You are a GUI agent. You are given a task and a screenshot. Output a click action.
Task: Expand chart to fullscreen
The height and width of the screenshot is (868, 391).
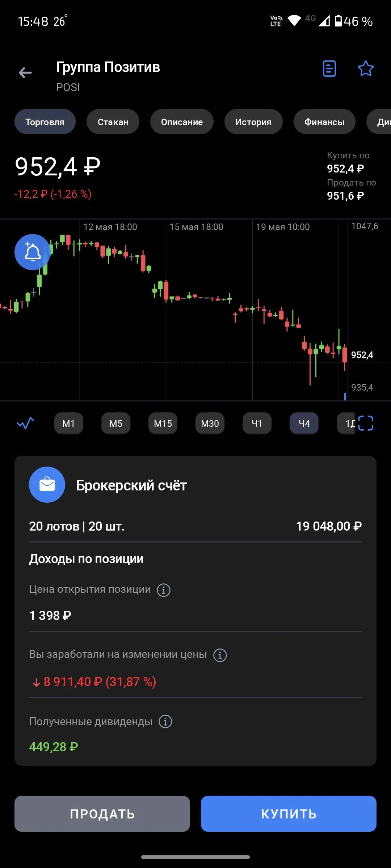point(366,423)
